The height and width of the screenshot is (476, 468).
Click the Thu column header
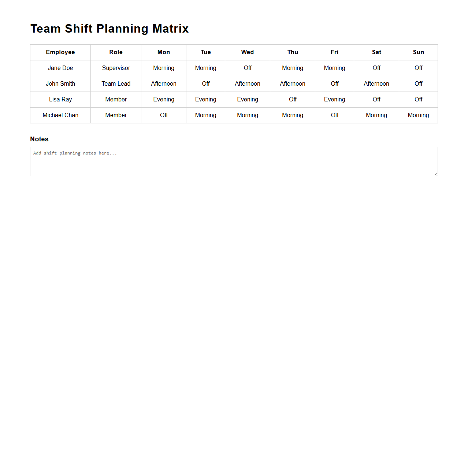click(x=292, y=52)
